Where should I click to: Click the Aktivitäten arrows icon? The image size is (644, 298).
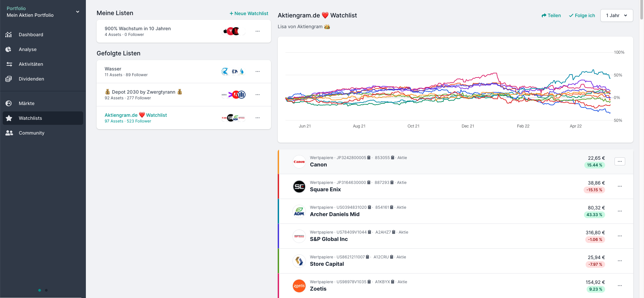pos(9,64)
